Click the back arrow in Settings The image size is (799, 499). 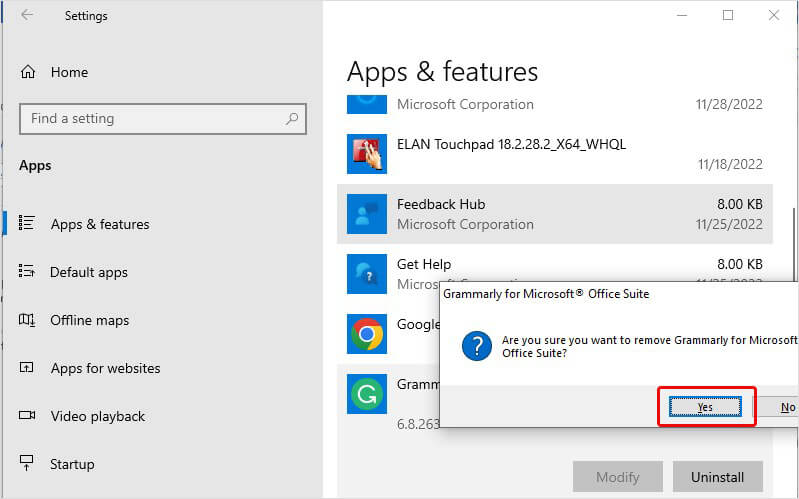tap(27, 15)
